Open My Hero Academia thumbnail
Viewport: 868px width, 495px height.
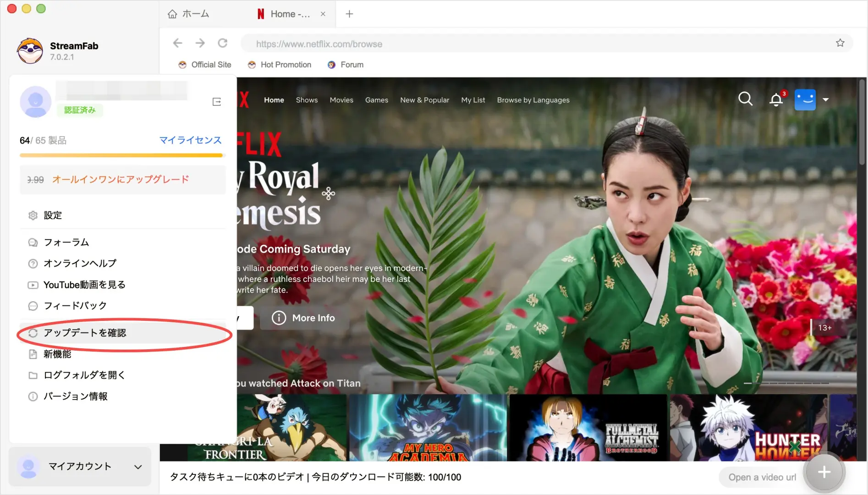tap(428, 428)
